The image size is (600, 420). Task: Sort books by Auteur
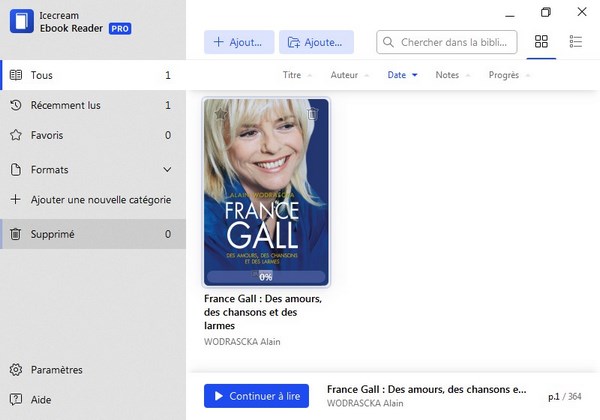344,75
